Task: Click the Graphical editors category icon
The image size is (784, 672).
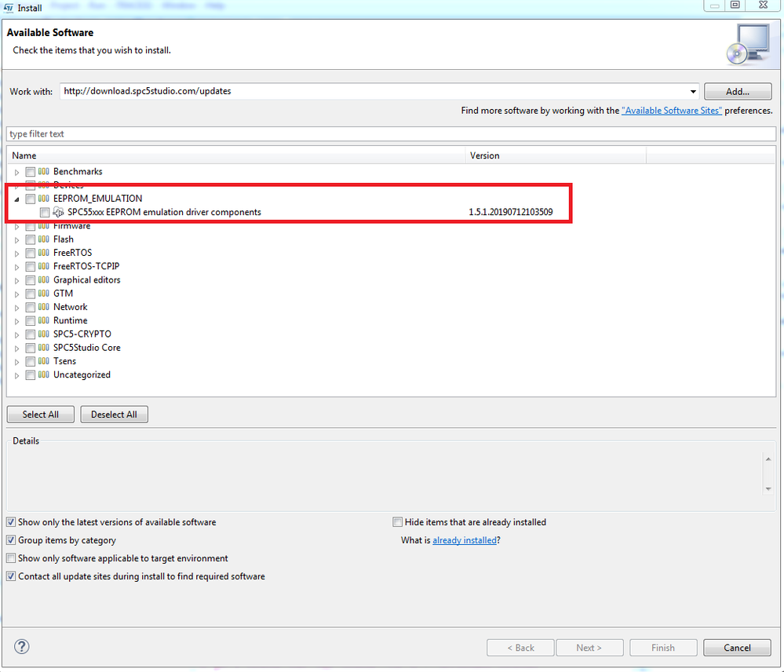Action: tap(43, 280)
